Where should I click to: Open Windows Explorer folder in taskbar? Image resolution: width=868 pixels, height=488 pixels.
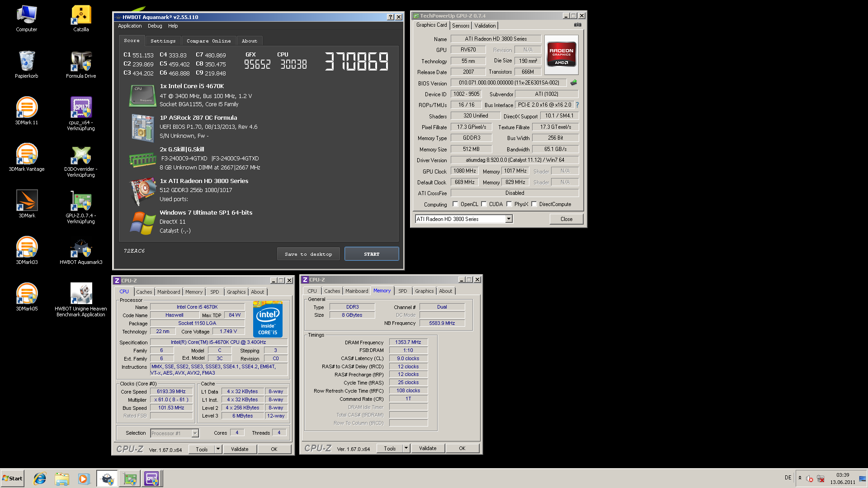(62, 479)
